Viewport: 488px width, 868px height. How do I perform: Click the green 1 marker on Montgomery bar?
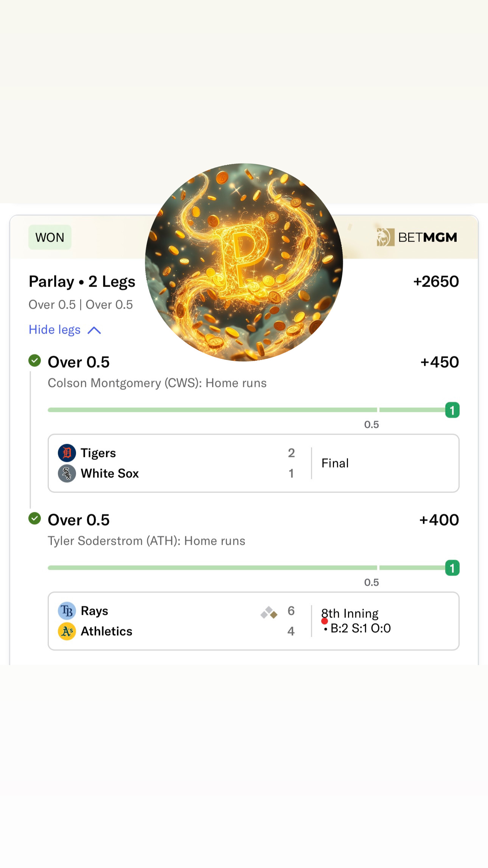pos(452,410)
